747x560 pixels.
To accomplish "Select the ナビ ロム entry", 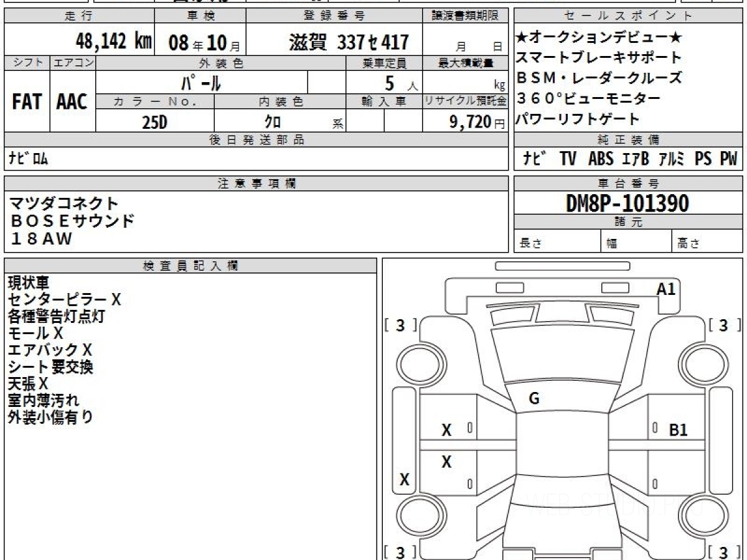I will click(28, 159).
